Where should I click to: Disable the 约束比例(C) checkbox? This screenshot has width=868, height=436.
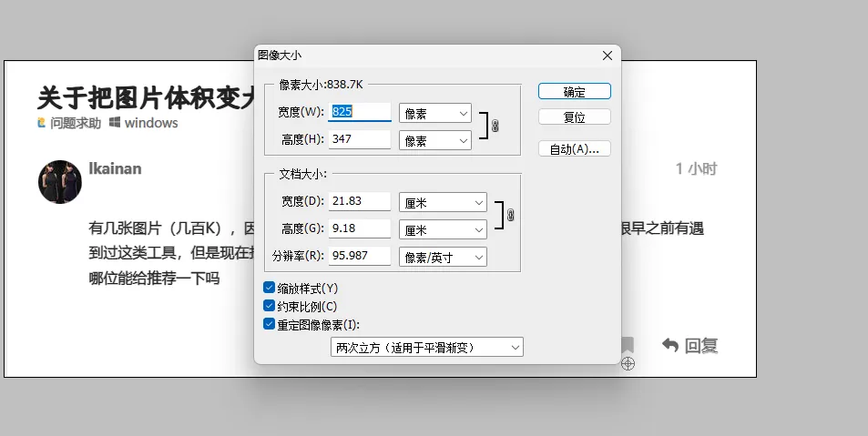269,306
